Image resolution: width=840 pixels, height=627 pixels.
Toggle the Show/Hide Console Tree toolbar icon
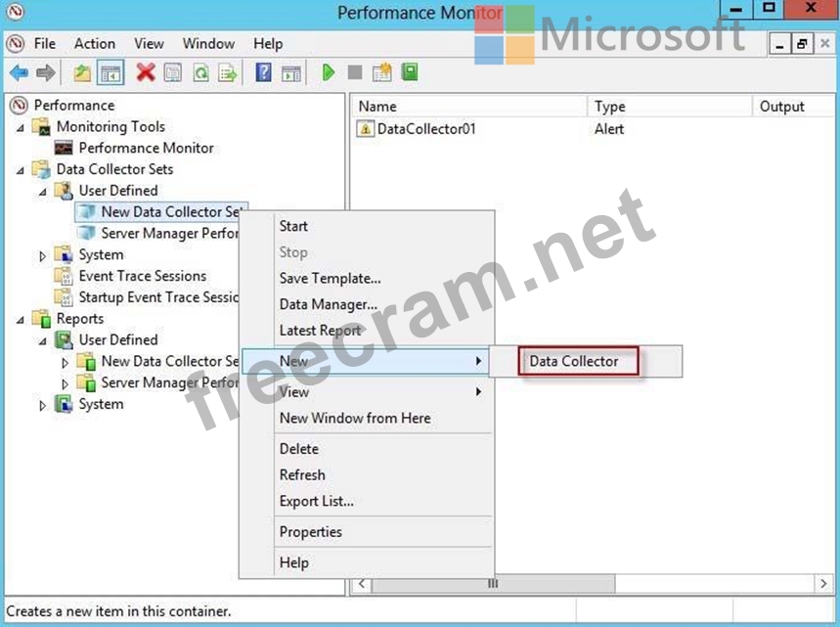point(111,72)
